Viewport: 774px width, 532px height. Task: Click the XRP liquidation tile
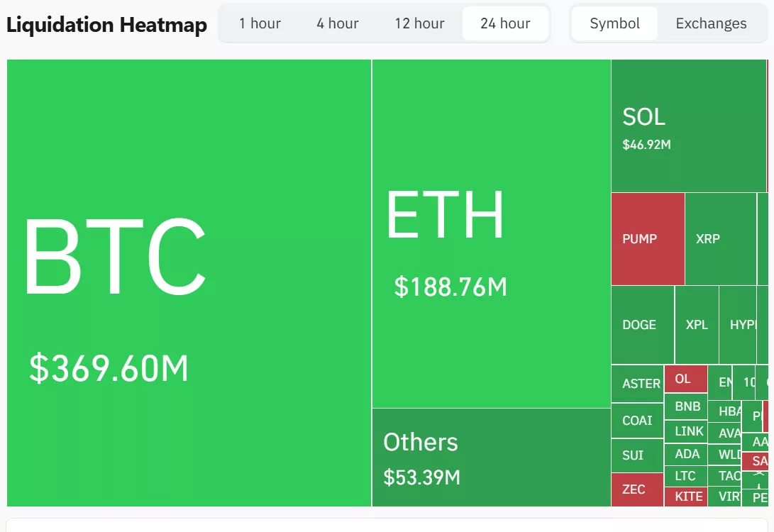[720, 239]
